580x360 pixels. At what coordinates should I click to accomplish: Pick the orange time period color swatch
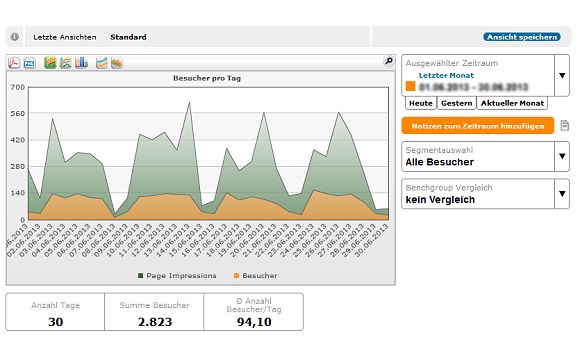click(x=411, y=86)
